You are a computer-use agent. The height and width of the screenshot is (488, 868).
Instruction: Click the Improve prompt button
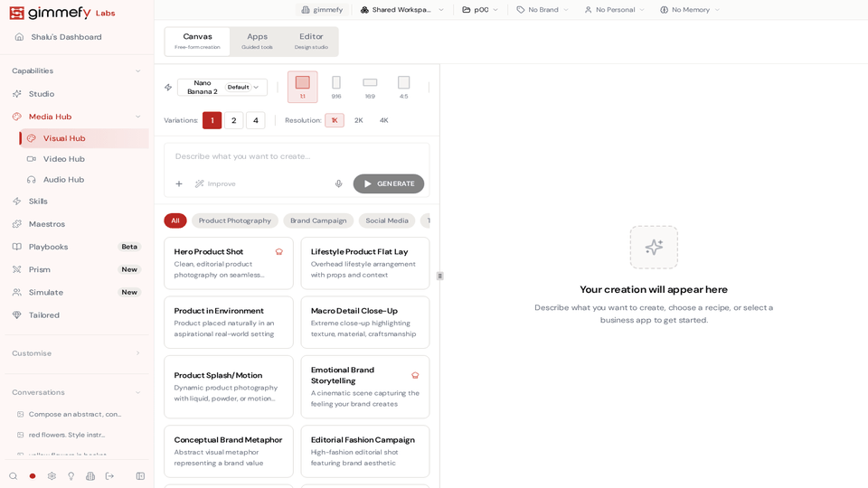coord(215,183)
